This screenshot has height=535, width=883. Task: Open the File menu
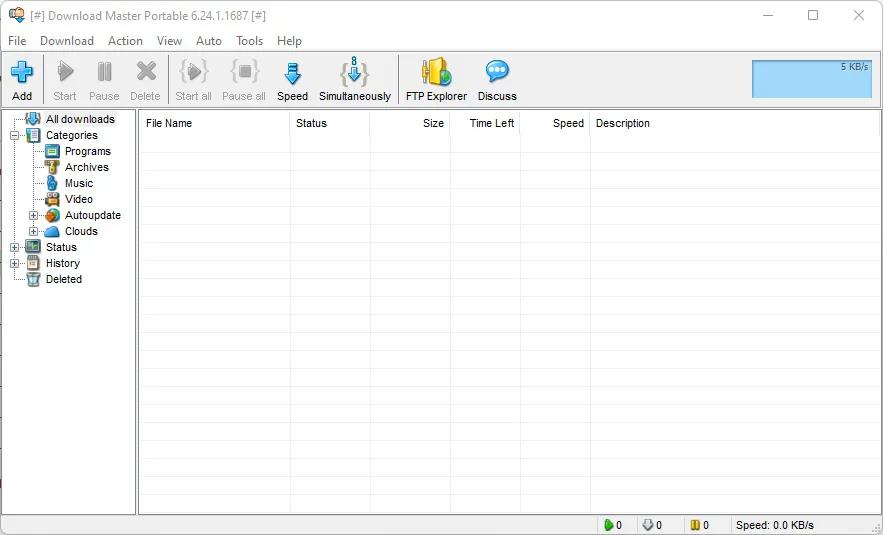click(x=17, y=41)
